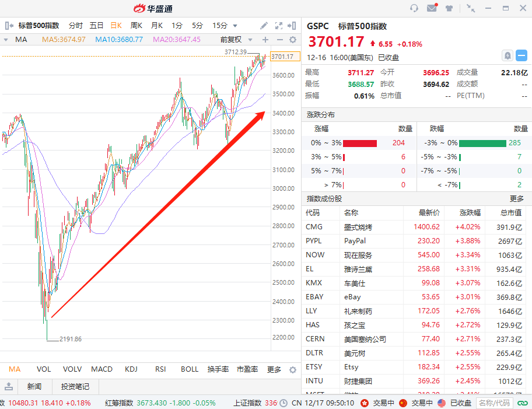Sort constituents by 总市值 column
The width and height of the screenshot is (532, 409).
(511, 213)
